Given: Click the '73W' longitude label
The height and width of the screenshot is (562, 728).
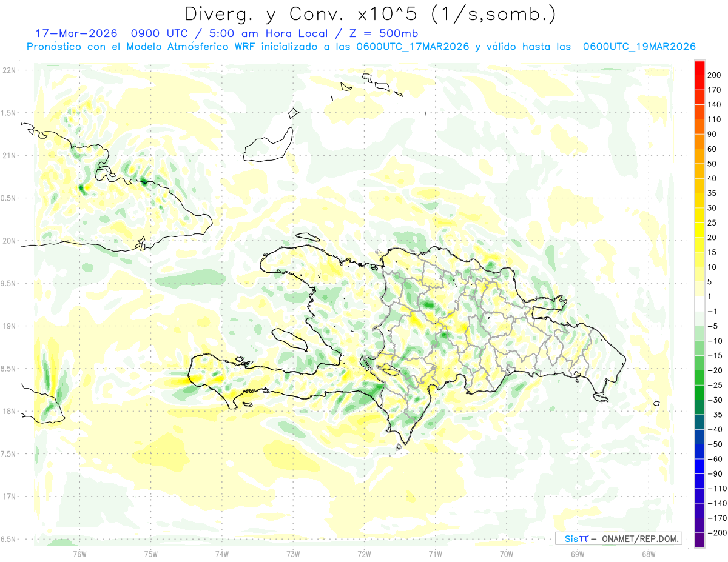Looking at the screenshot, I should tap(293, 554).
